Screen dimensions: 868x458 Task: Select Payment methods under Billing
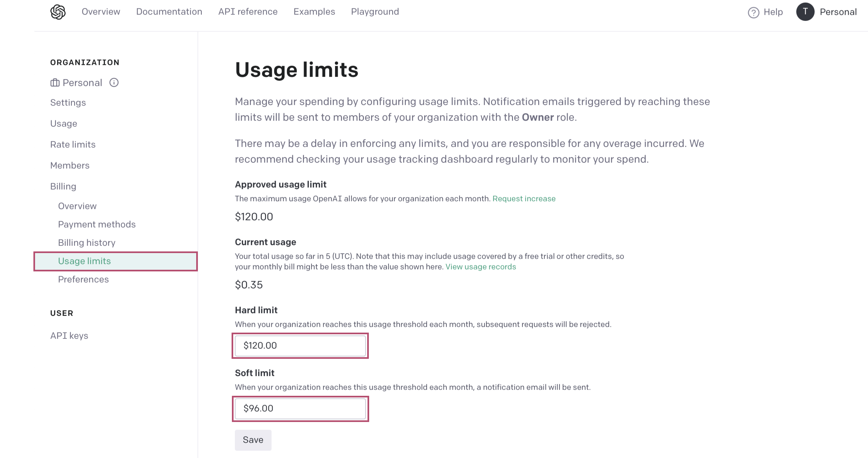click(97, 224)
